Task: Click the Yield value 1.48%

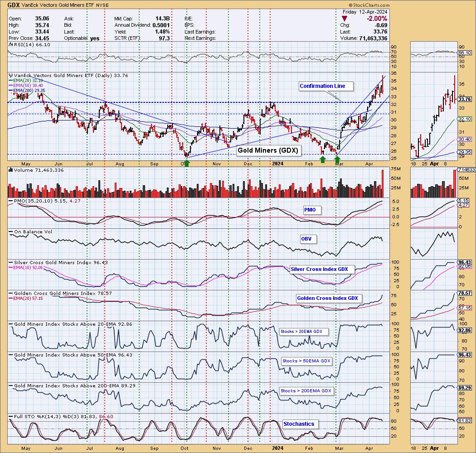Action: (x=162, y=32)
